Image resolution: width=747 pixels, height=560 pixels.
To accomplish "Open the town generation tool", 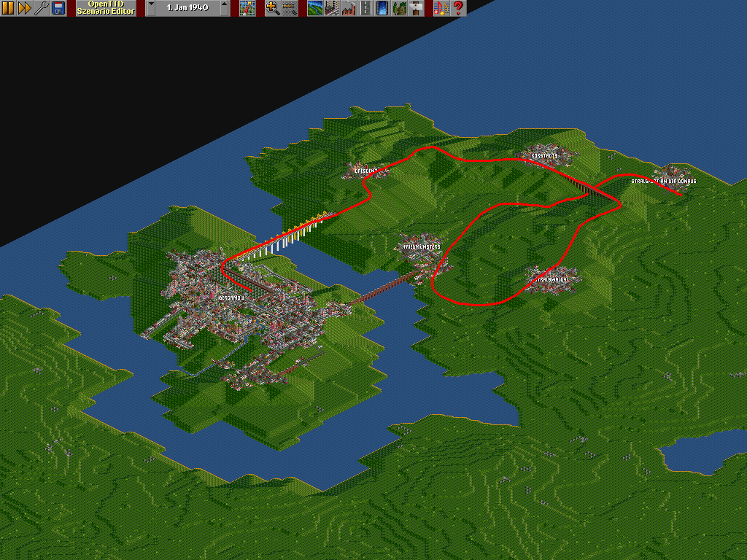I will pos(332,8).
